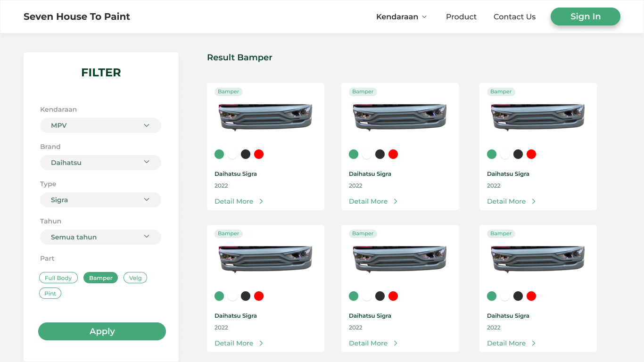Pick white color on top-row first card
Screen dimensions: 644x362
[232, 154]
